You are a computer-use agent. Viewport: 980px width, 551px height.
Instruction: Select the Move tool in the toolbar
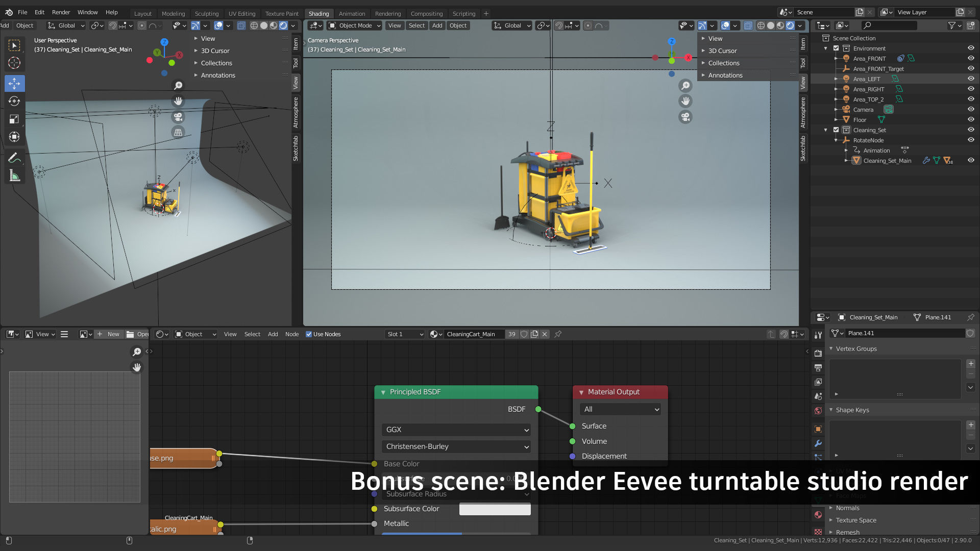[x=14, y=83]
